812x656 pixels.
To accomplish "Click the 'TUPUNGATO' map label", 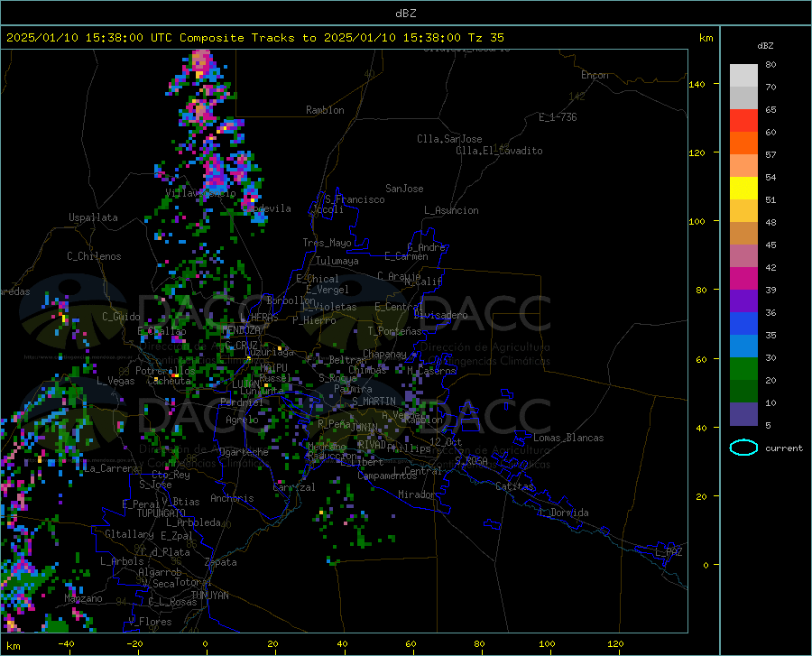I will click(161, 513).
